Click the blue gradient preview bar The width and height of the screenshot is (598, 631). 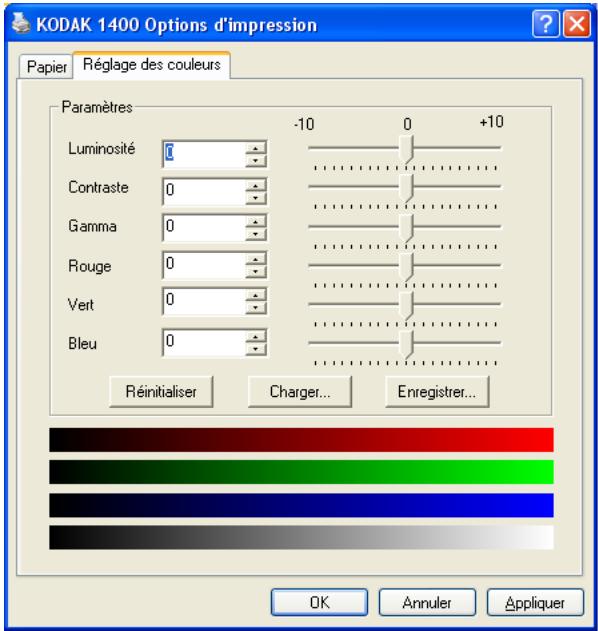coord(301,505)
